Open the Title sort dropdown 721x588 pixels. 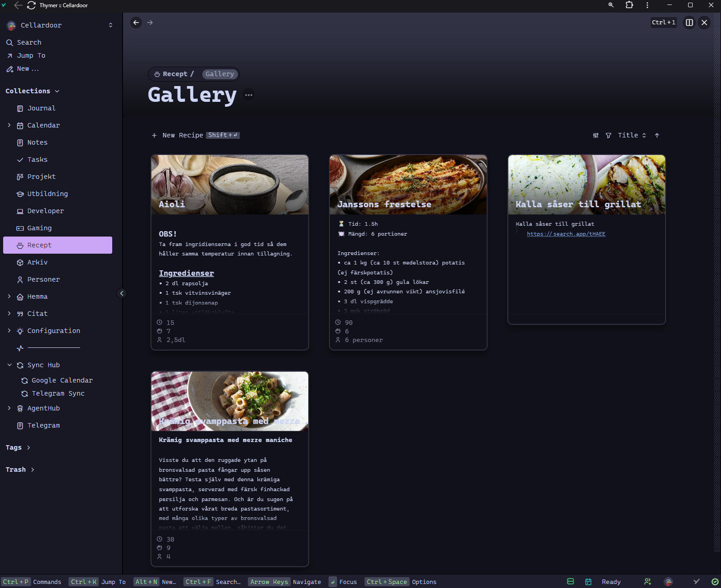[x=632, y=135]
